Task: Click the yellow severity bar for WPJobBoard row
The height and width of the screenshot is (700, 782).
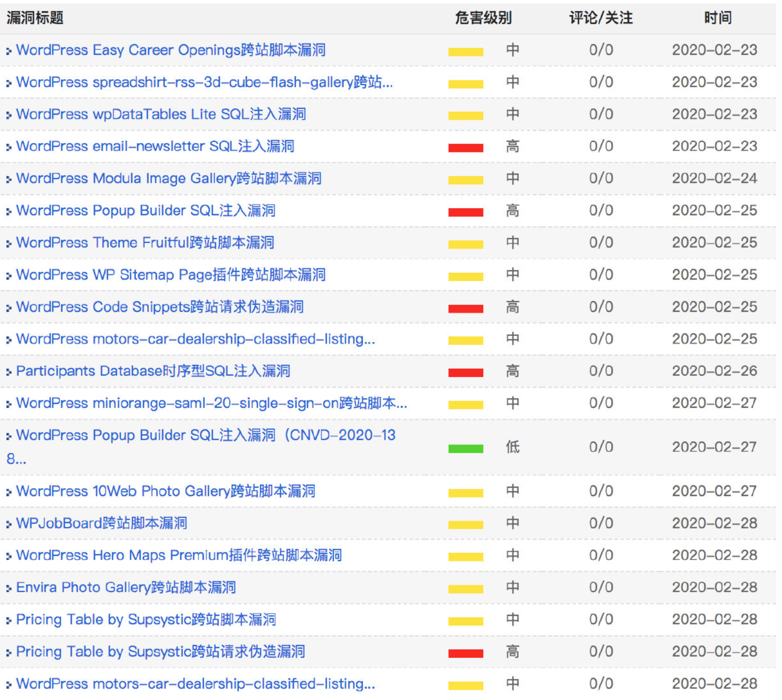Action: point(465,525)
